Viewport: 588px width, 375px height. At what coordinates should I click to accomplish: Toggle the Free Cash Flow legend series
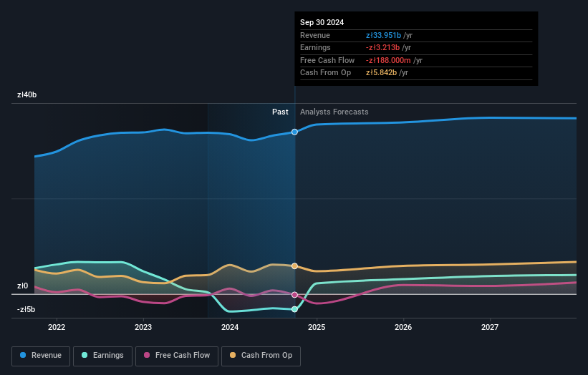pyautogui.click(x=177, y=356)
